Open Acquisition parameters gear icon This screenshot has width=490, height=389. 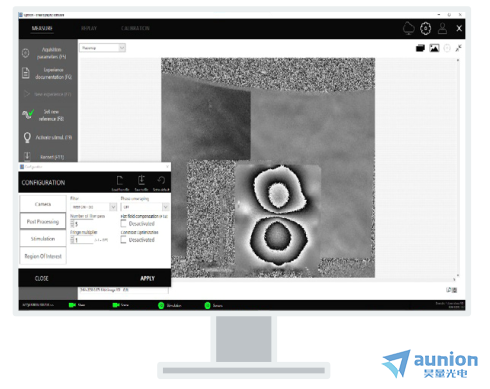pyautogui.click(x=26, y=53)
